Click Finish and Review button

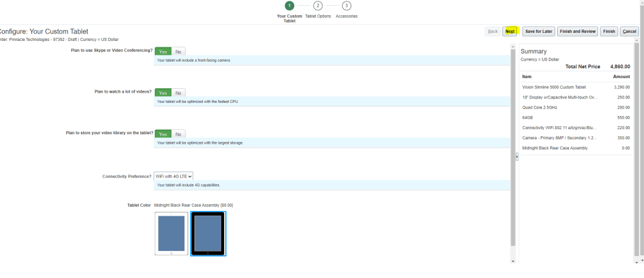tap(577, 32)
